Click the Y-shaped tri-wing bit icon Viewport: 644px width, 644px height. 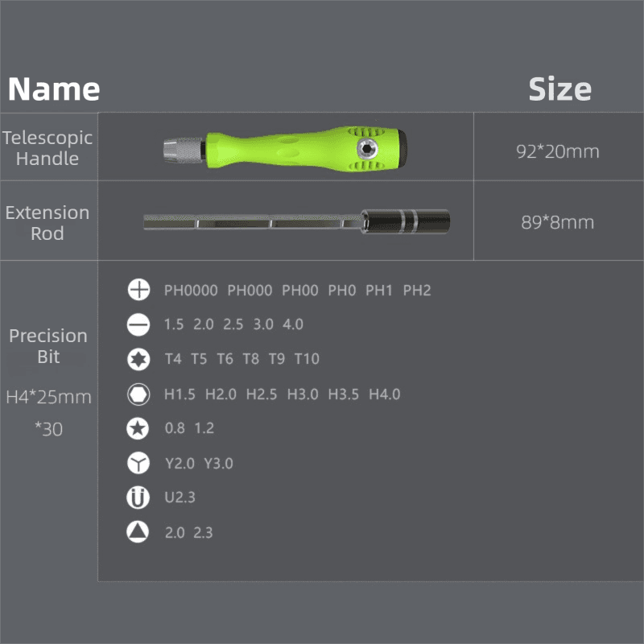tap(138, 463)
